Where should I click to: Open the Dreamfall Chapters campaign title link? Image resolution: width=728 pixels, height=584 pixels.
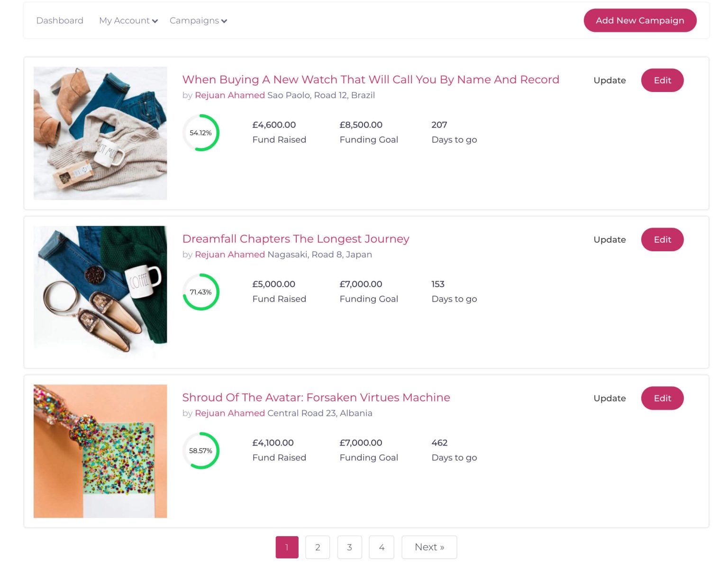coord(296,239)
